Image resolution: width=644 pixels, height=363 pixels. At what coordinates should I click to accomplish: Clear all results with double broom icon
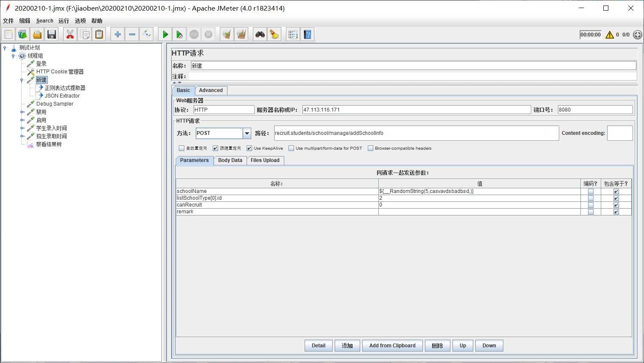coord(241,34)
